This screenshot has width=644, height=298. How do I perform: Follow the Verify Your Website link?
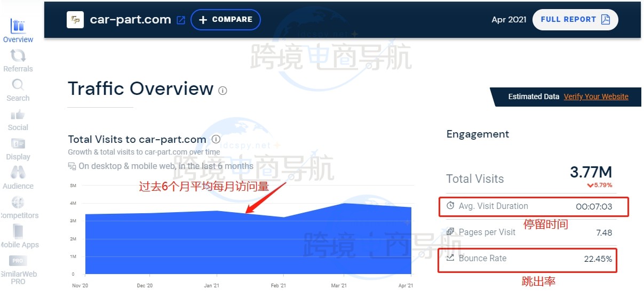click(x=596, y=96)
